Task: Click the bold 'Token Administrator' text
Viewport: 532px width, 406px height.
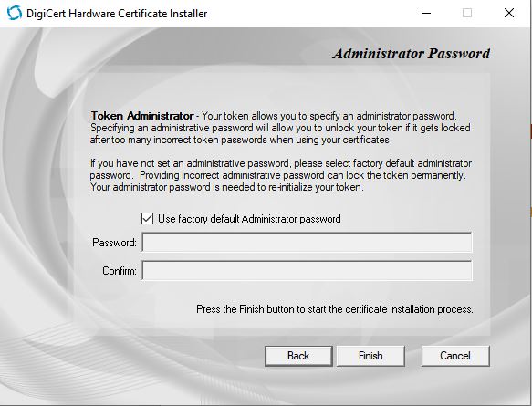Action: (142, 116)
